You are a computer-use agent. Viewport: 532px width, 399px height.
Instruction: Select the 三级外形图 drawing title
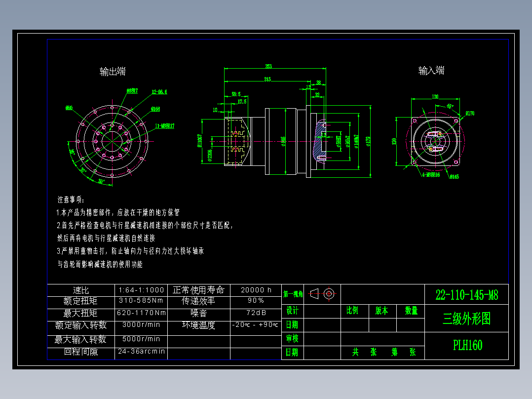pos(467,318)
